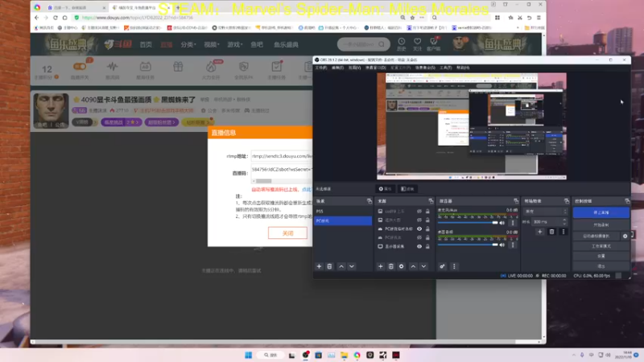
Task: Delete selected scene with Scenes trash icon
Action: coord(329,266)
